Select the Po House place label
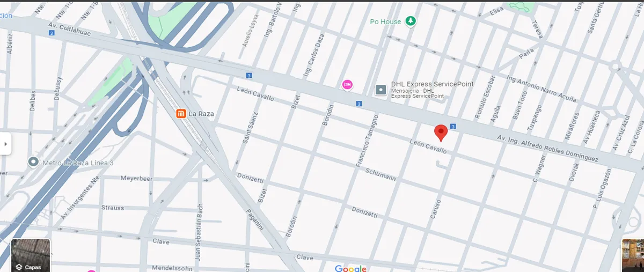 tap(385, 21)
